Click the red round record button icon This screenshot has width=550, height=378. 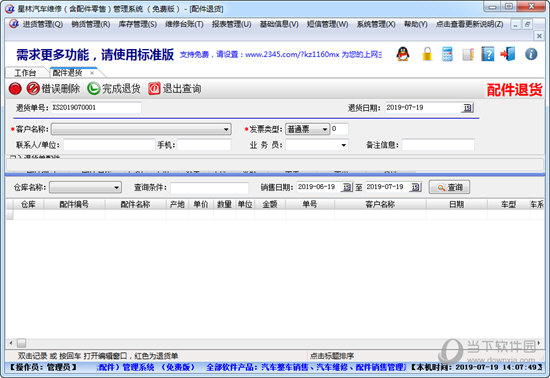[x=15, y=89]
